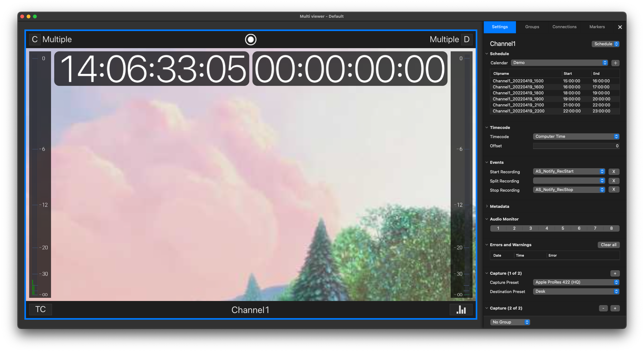The image size is (644, 352).
Task: Clear the Start Recording event
Action: (614, 172)
